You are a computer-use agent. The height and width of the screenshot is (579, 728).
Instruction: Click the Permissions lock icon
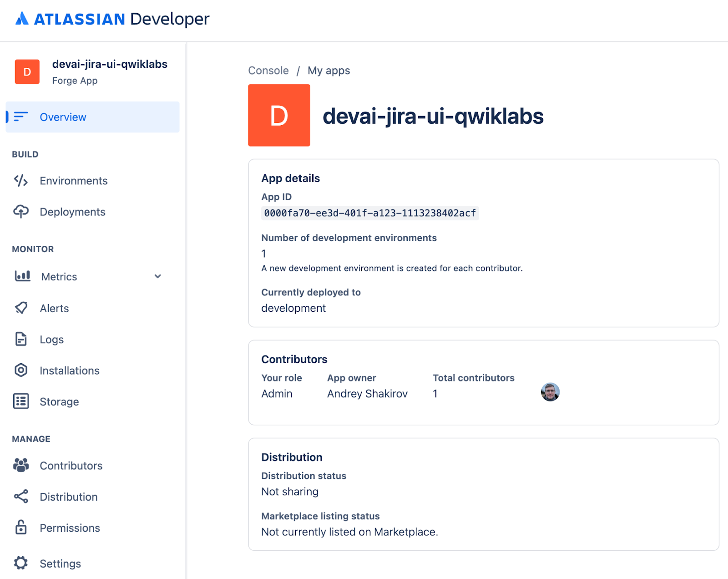21,527
